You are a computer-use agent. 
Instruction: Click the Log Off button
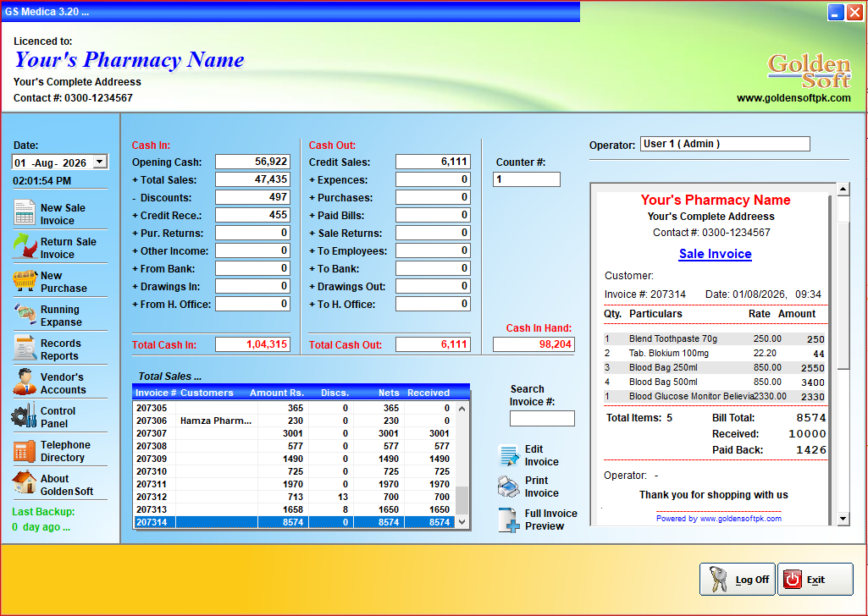coord(737,580)
